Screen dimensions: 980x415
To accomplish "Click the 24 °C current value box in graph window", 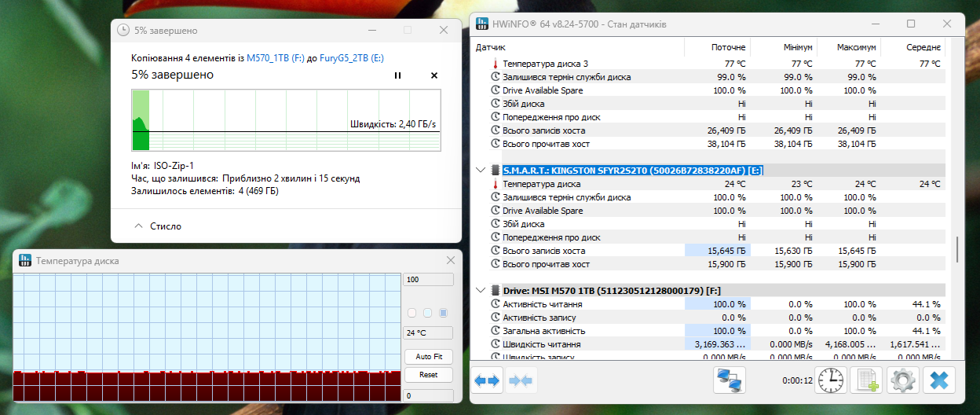I will [428, 332].
